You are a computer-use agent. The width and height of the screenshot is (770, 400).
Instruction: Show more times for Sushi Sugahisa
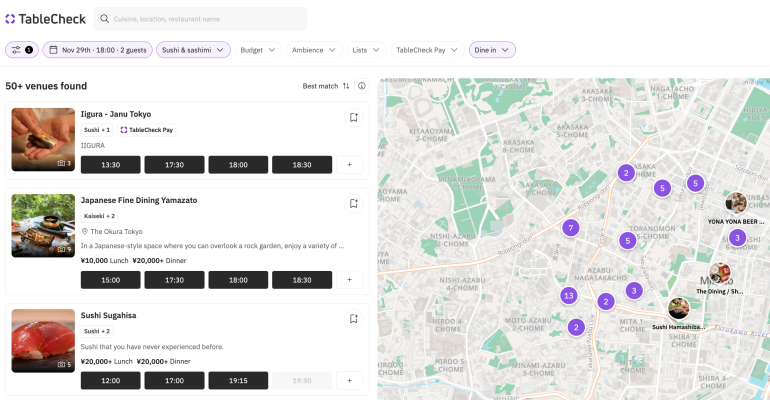tap(350, 380)
